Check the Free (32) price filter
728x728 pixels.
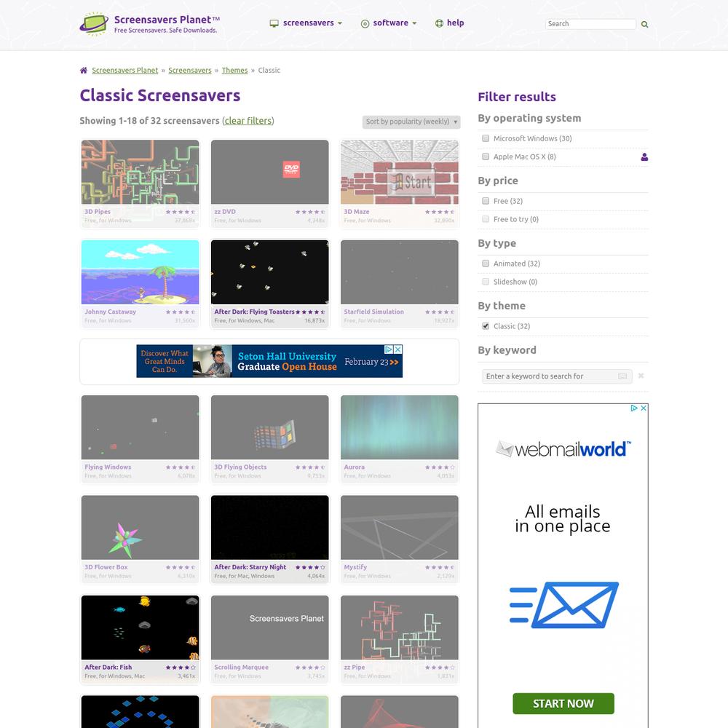pos(486,201)
